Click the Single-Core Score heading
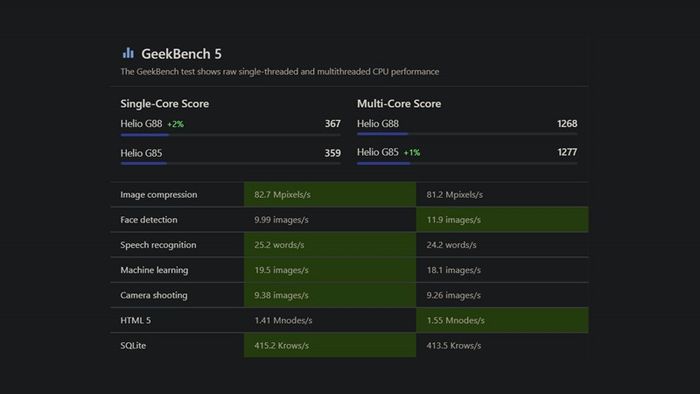The height and width of the screenshot is (394, 700). [164, 104]
